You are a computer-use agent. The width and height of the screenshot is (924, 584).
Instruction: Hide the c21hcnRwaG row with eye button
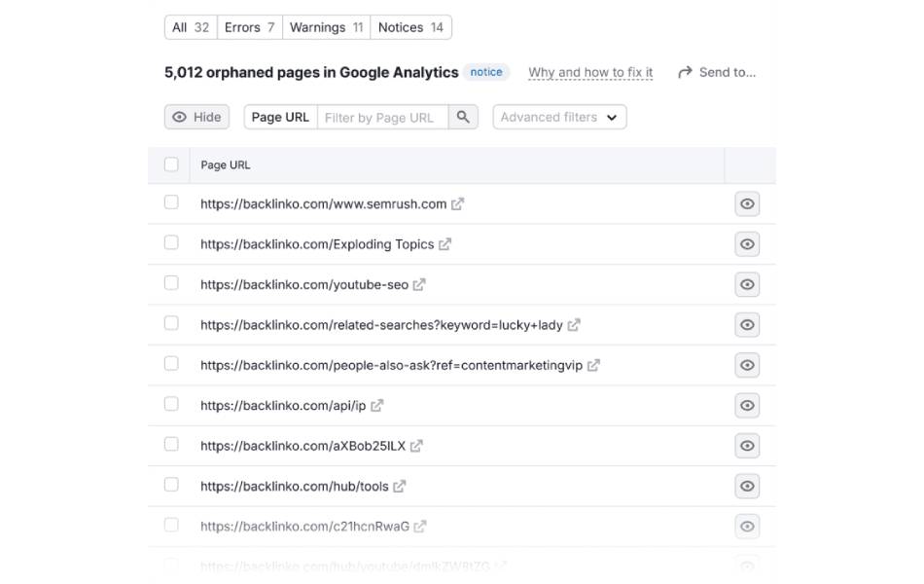coord(747,527)
